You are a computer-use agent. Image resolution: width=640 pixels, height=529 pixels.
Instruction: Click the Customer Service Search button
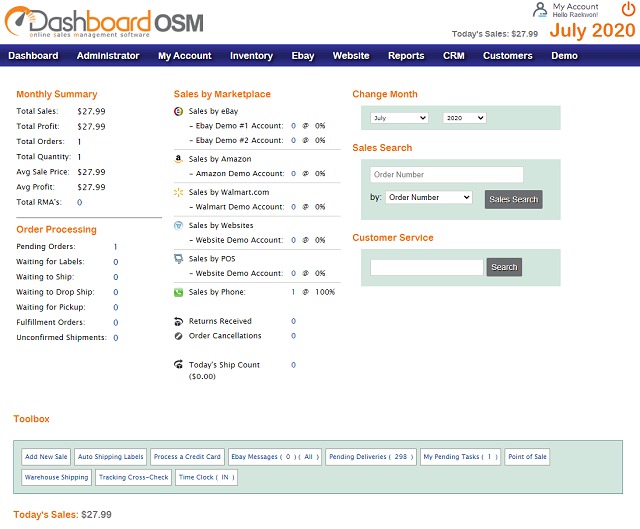504,267
